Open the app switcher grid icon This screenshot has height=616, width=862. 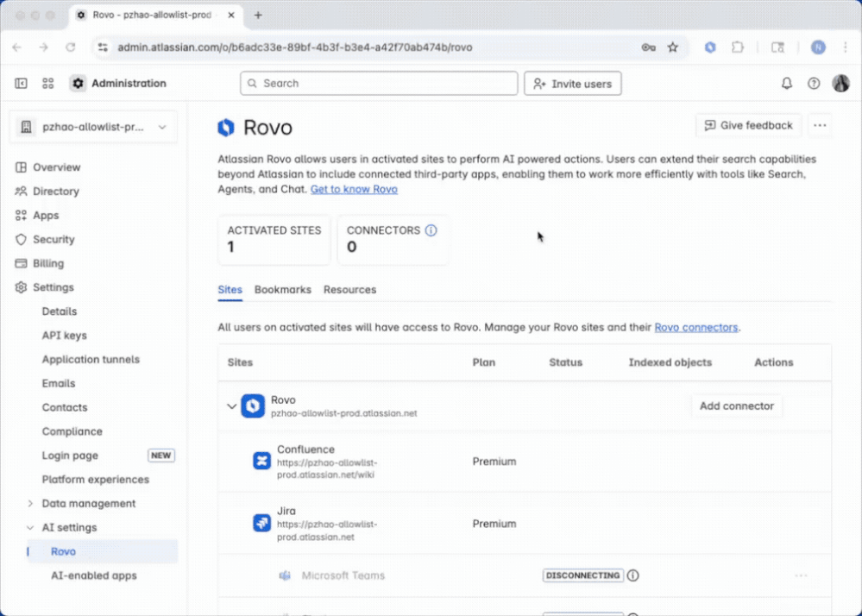pos(48,84)
